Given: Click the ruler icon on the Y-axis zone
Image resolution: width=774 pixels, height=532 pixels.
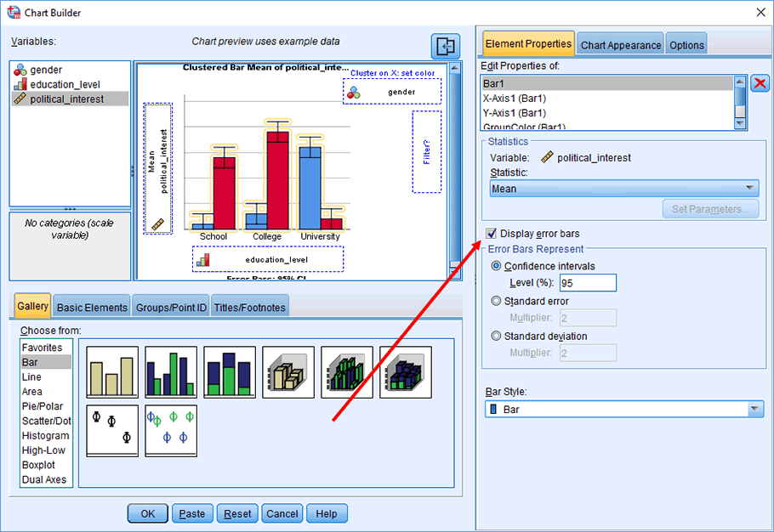Looking at the screenshot, I should (158, 224).
